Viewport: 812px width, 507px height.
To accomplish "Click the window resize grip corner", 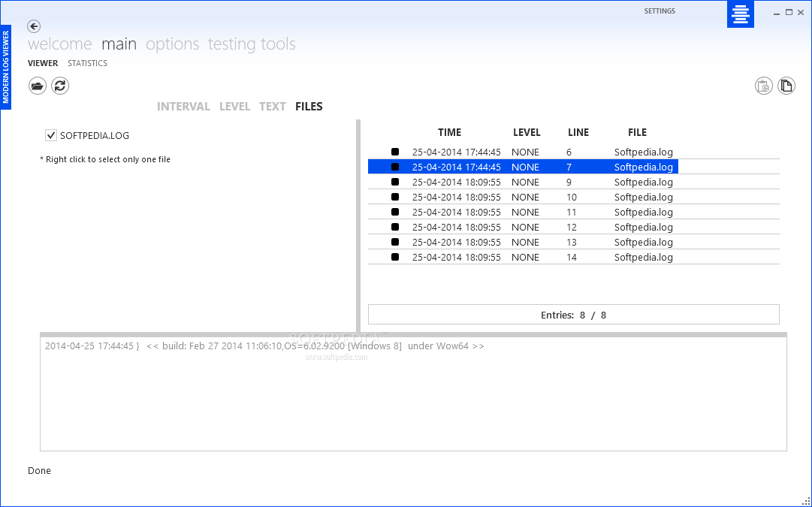I will pos(806,501).
